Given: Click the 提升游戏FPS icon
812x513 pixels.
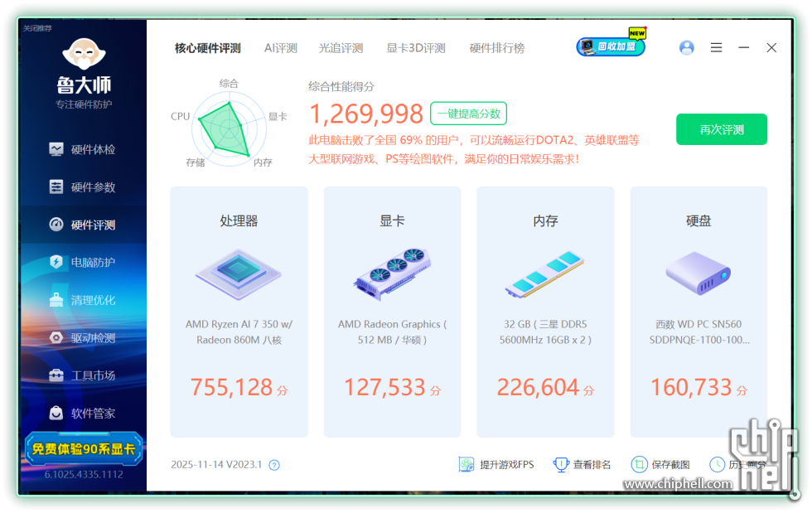Looking at the screenshot, I should (x=466, y=465).
